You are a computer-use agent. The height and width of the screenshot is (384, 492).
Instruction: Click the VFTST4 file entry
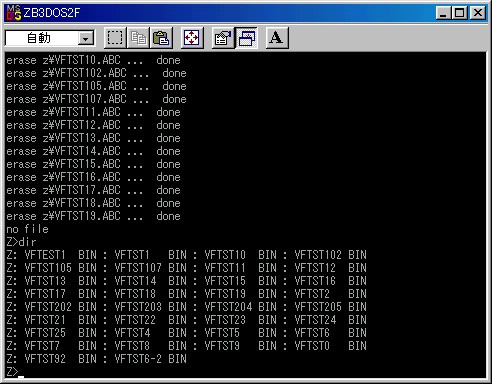coord(132,333)
